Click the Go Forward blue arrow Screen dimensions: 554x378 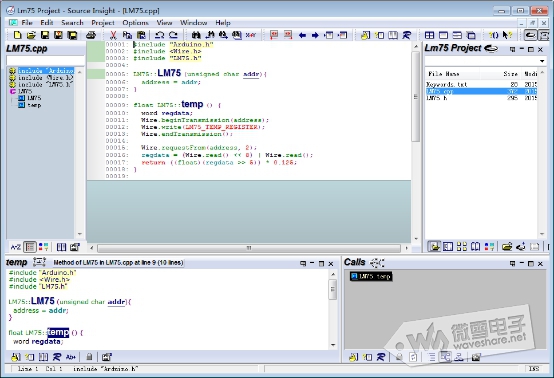(x=315, y=35)
